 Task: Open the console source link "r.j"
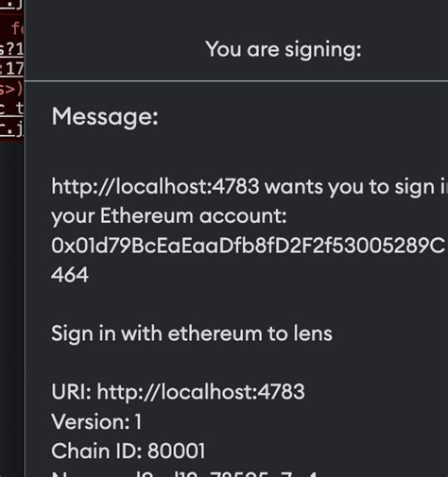(x=11, y=129)
